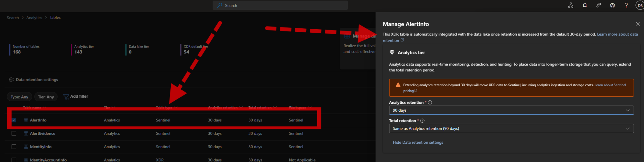Check the IdentityAccountInfo row checkbox
644x162 pixels.
(x=14, y=160)
